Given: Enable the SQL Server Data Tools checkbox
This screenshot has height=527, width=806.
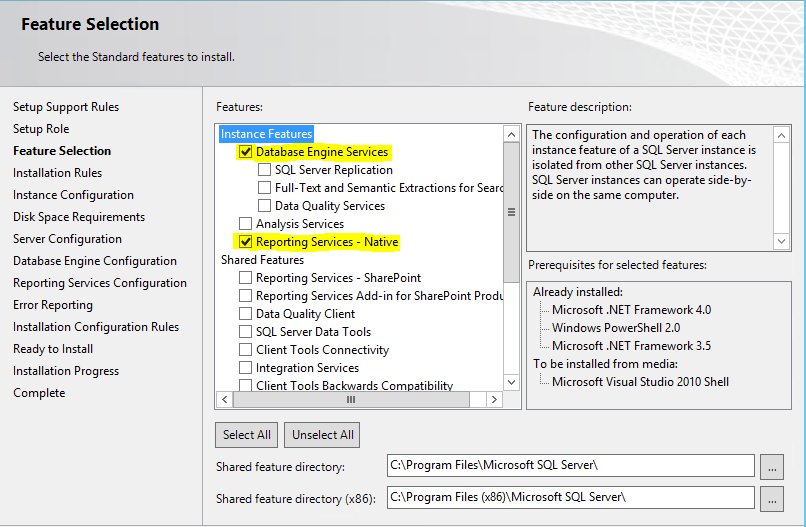Looking at the screenshot, I should [246, 332].
